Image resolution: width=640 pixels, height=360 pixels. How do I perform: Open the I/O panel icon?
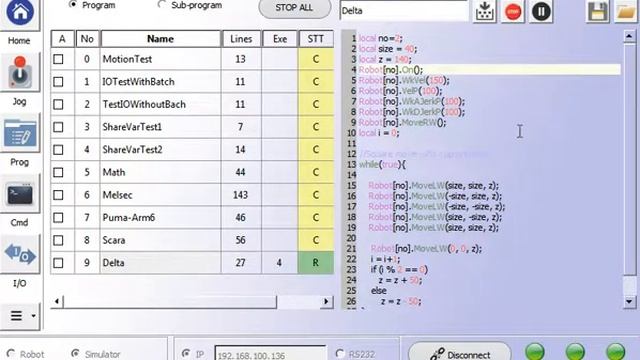20,254
